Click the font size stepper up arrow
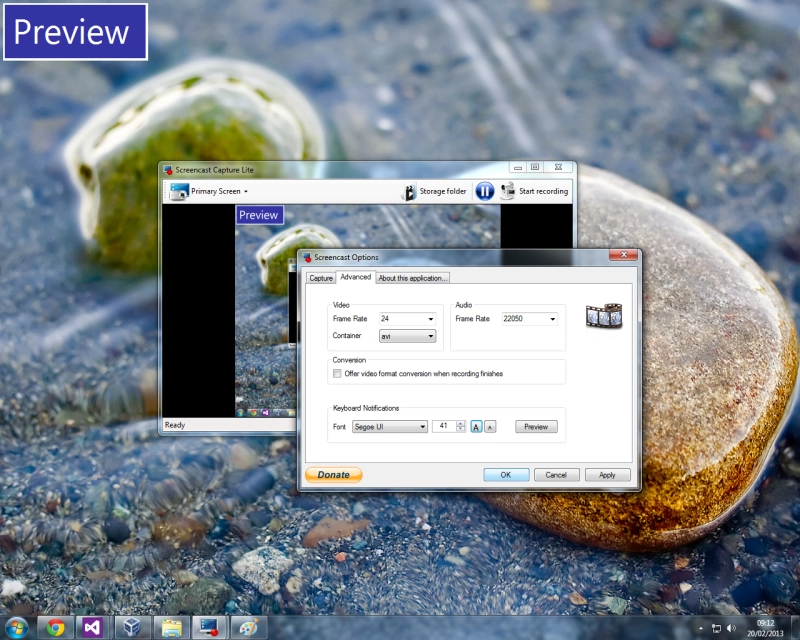This screenshot has height=640, width=800. (x=460, y=424)
